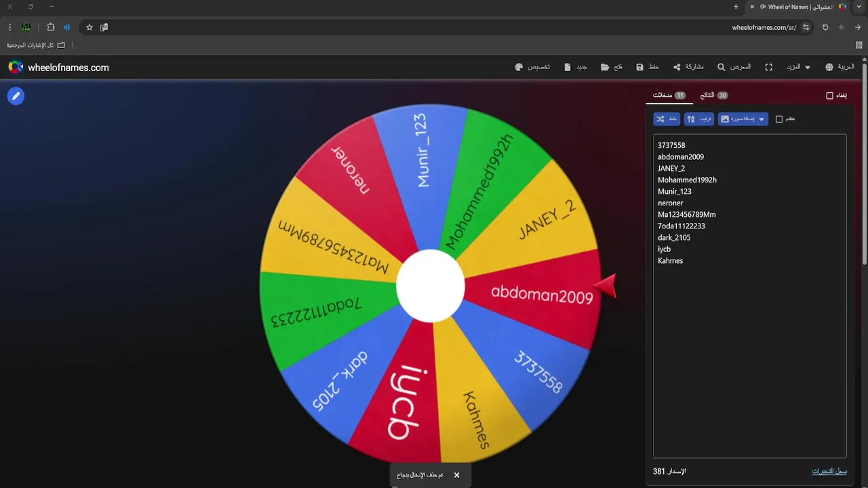Dismiss the entry deleted notification
The image size is (868, 488).
pyautogui.click(x=456, y=475)
